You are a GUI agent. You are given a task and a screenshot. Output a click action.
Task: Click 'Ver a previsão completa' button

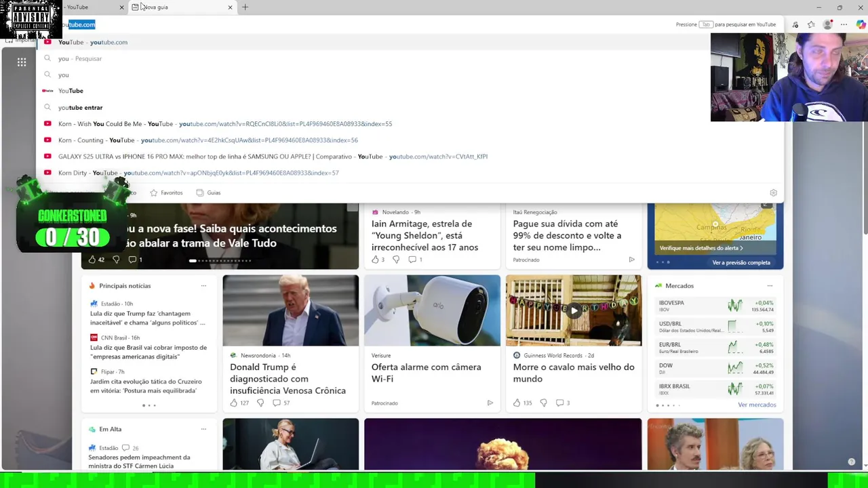(x=741, y=262)
